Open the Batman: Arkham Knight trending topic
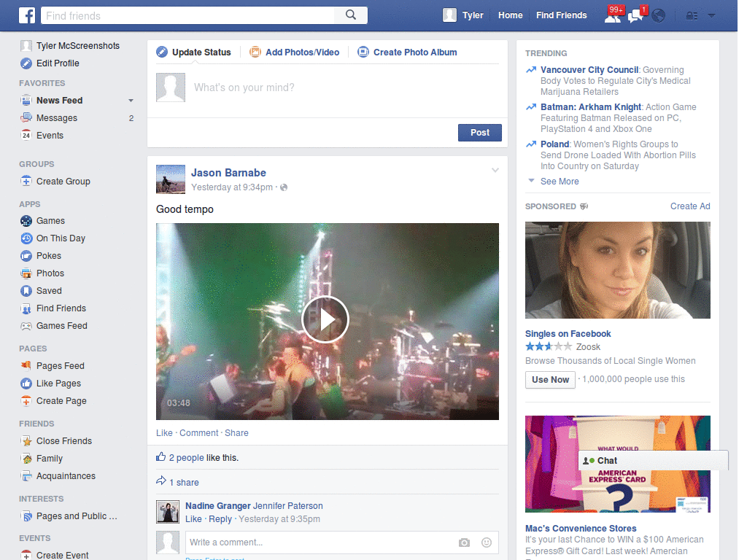 coord(591,107)
